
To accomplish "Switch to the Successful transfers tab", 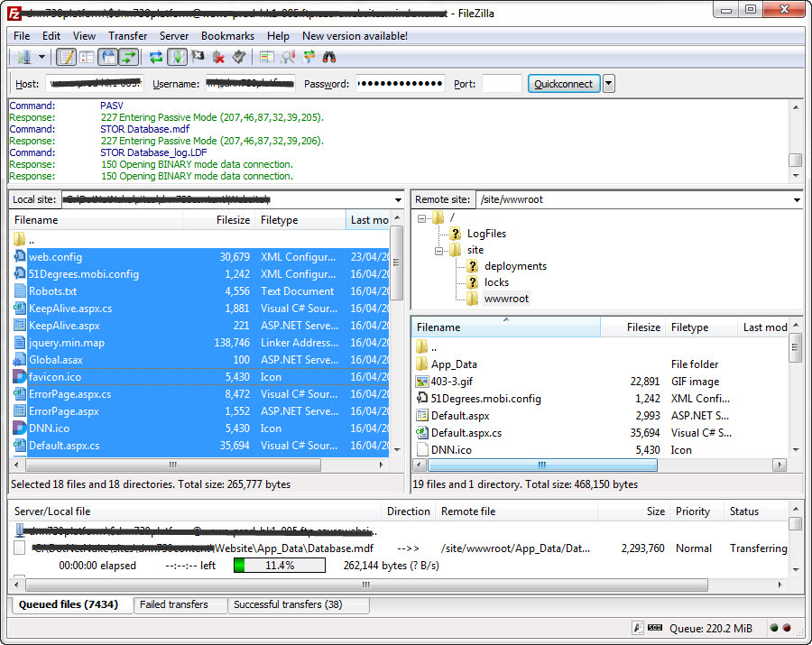I will 297,604.
